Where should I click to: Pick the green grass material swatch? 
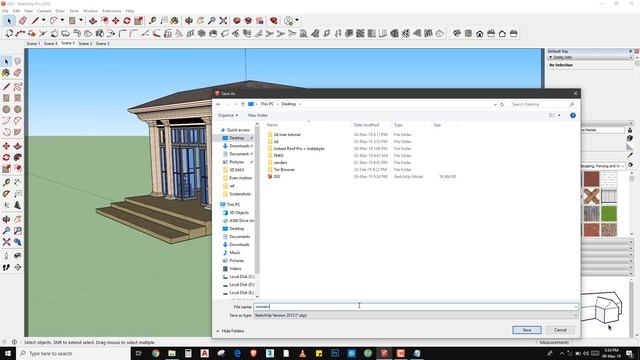click(x=609, y=213)
